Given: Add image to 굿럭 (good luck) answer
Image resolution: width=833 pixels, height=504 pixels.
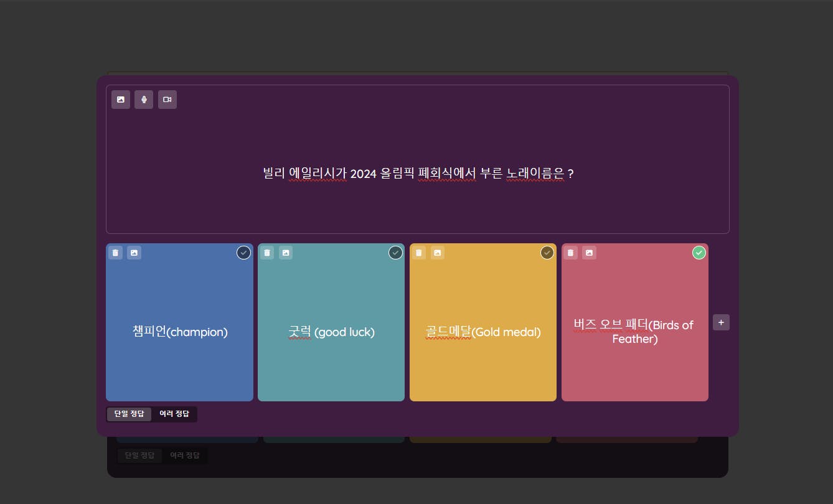Looking at the screenshot, I should point(286,253).
